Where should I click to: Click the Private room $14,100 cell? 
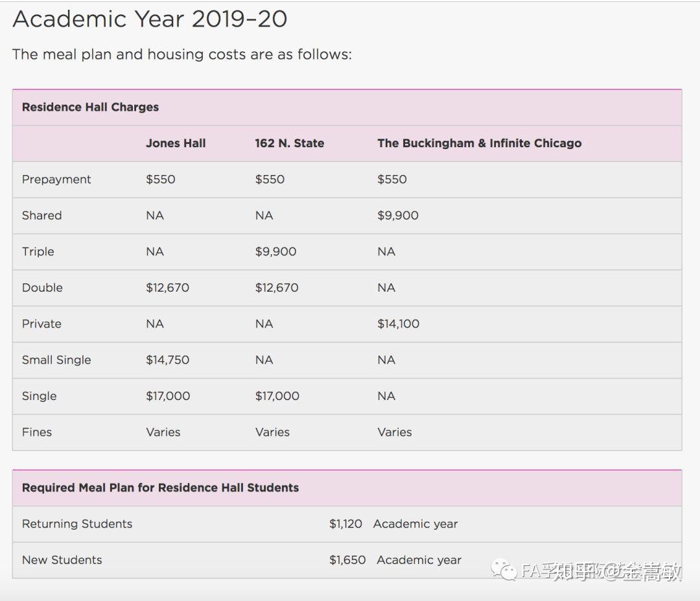(x=398, y=324)
